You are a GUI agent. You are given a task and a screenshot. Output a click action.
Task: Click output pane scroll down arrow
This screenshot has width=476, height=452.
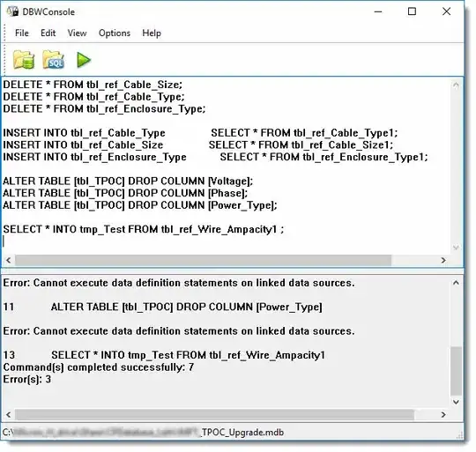pos(456,402)
